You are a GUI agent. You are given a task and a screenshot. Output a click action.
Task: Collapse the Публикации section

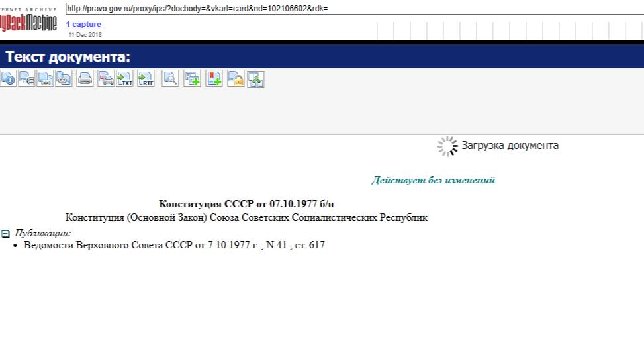pyautogui.click(x=6, y=234)
